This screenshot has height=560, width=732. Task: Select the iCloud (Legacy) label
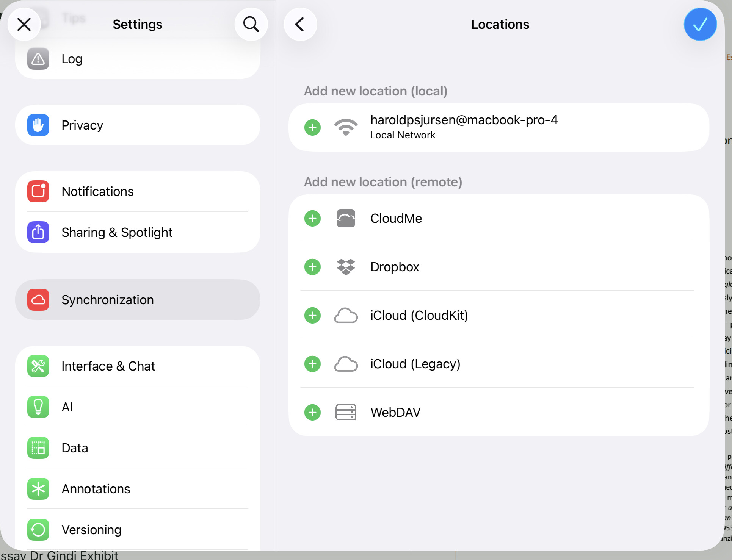415,364
